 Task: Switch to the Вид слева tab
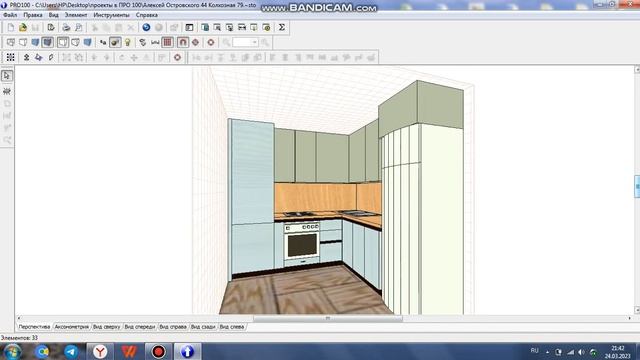tap(232, 327)
